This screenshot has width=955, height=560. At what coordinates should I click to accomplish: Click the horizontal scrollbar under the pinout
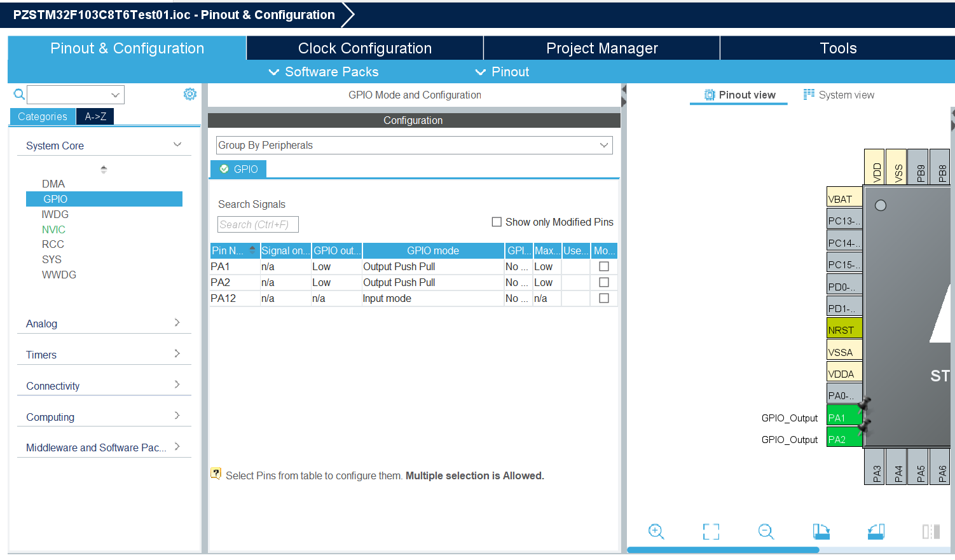722,550
